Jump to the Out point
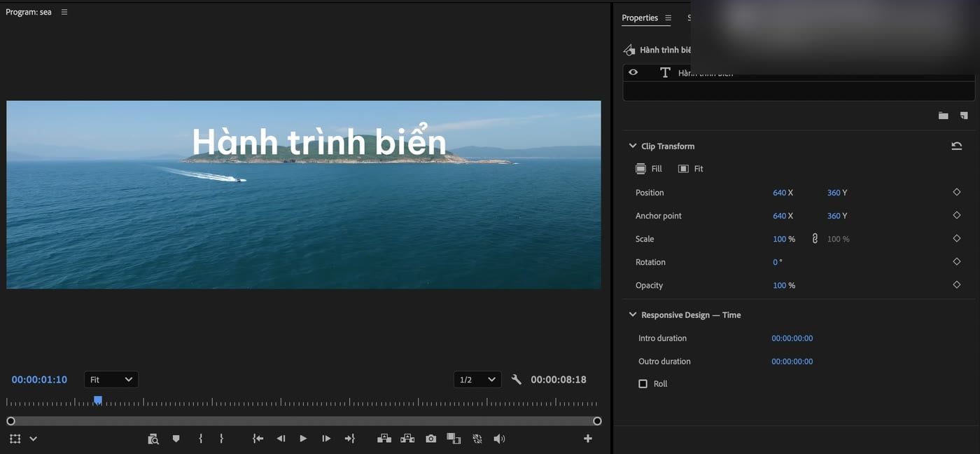 [349, 439]
